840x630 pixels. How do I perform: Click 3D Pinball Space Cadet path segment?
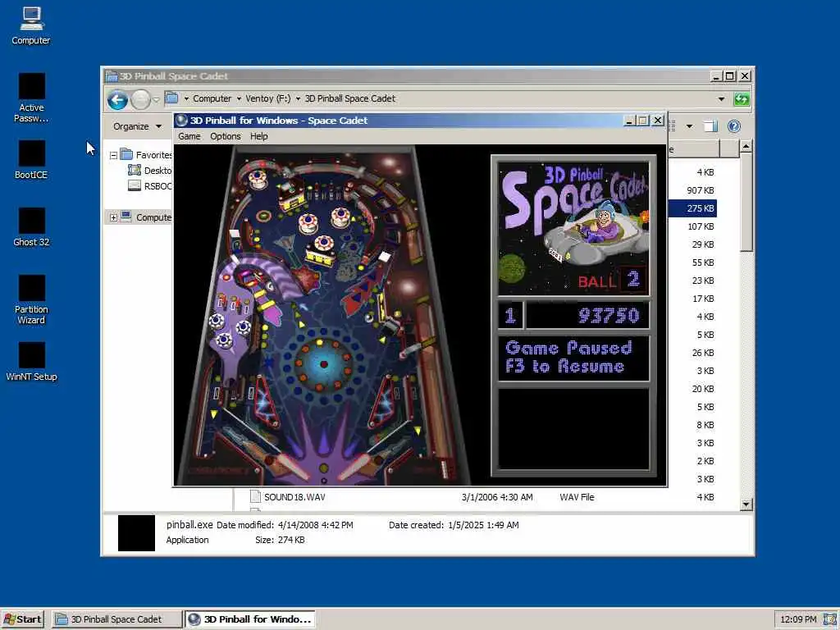tap(349, 98)
